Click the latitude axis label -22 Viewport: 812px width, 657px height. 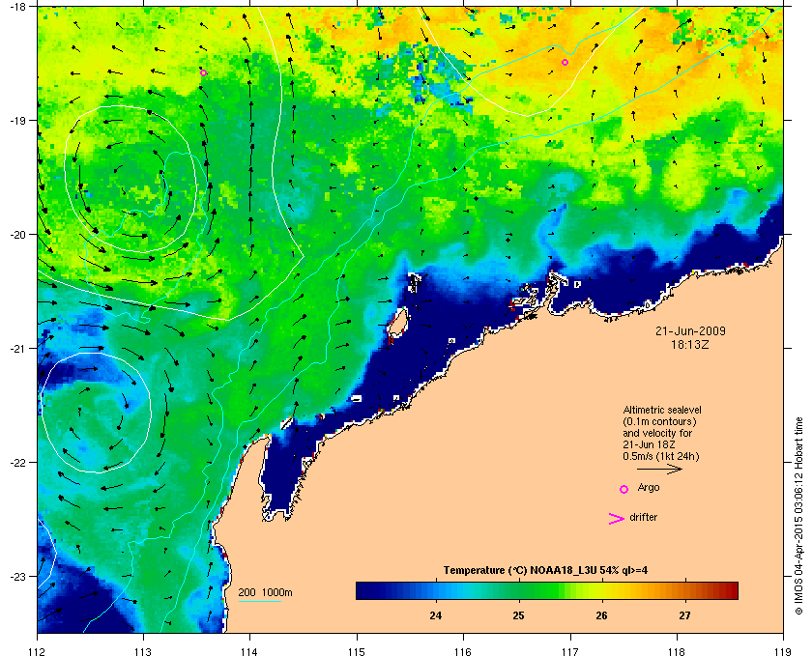pos(18,462)
